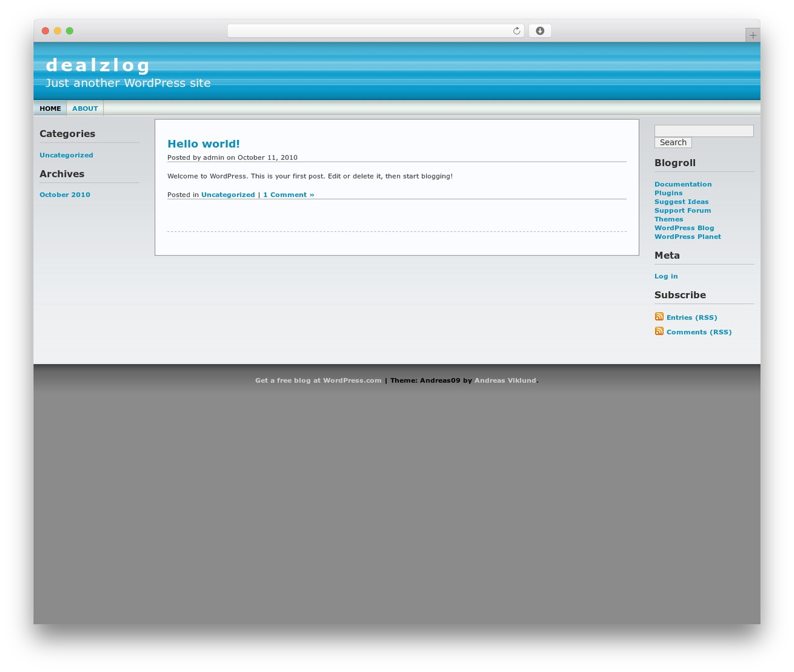Click the yellow minimize window button
This screenshot has width=794, height=672.
pyautogui.click(x=57, y=31)
